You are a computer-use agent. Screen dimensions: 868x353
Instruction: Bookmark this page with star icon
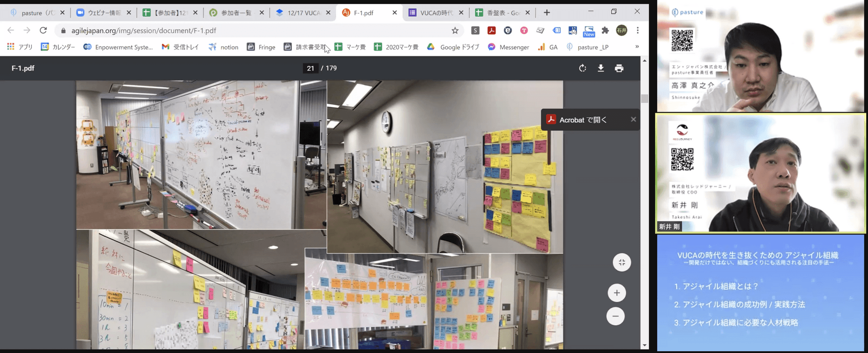[455, 30]
